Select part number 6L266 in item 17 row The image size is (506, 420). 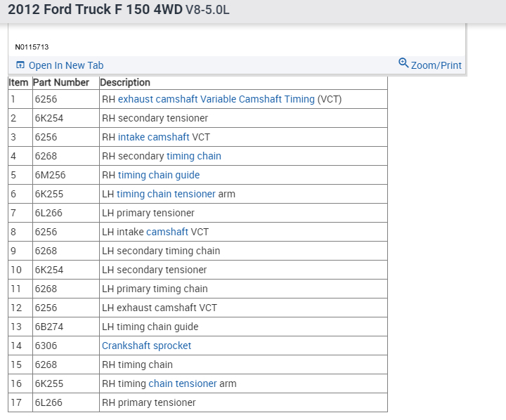(x=48, y=402)
